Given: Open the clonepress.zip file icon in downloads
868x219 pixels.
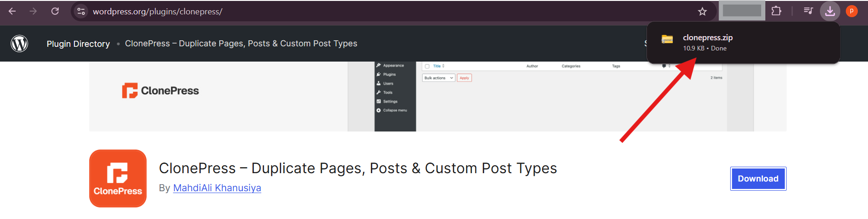Looking at the screenshot, I should coord(667,39).
